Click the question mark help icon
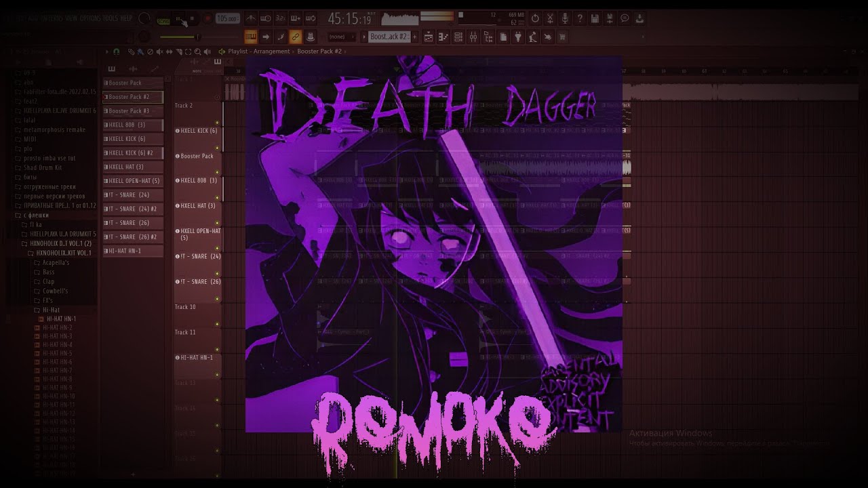868x488 pixels. [580, 18]
